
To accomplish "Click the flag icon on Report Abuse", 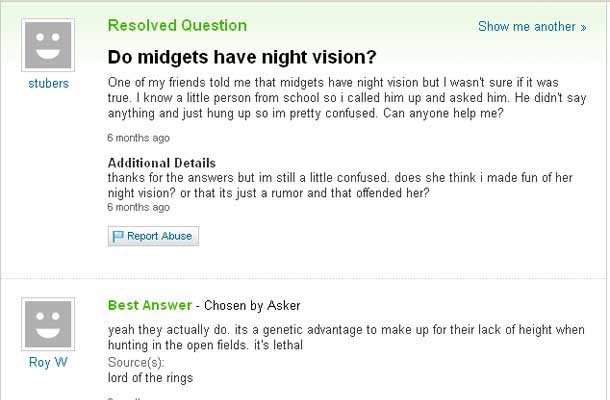I will pos(118,237).
